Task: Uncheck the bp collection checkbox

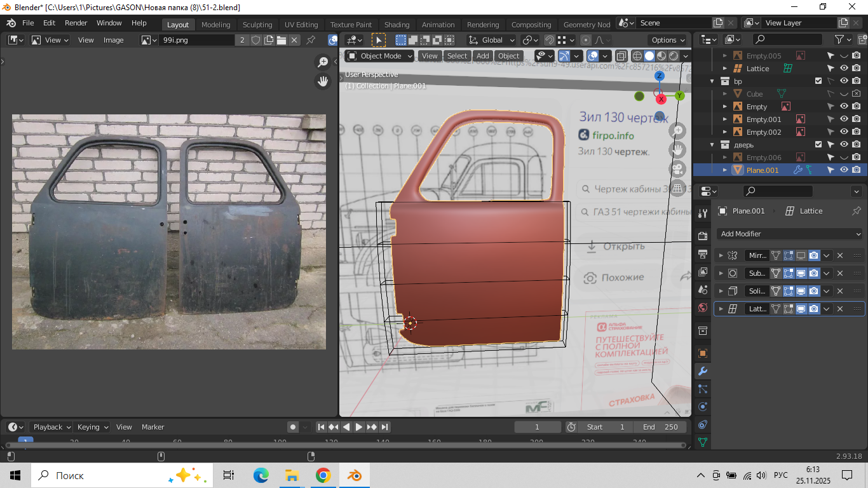Action: (818, 81)
